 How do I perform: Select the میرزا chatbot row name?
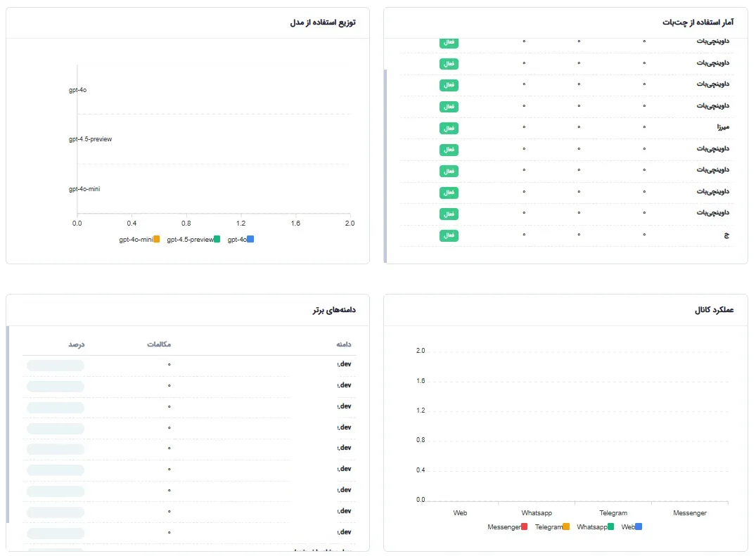[x=723, y=127]
